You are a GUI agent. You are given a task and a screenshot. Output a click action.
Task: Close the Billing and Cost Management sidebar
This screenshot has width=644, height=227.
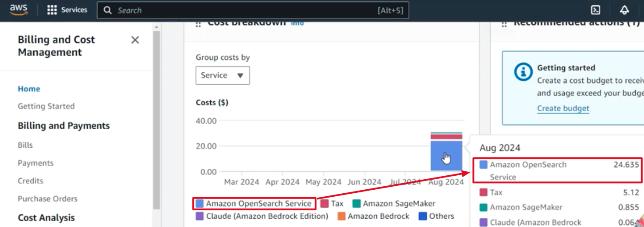135,40
